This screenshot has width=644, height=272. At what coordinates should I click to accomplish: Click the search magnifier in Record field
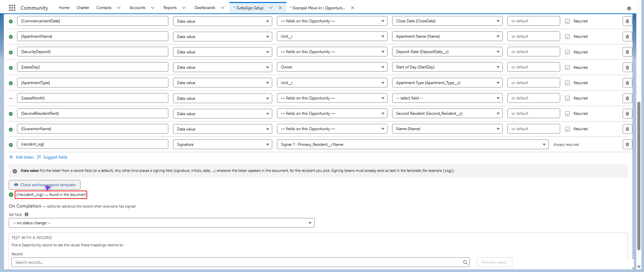[465, 262]
